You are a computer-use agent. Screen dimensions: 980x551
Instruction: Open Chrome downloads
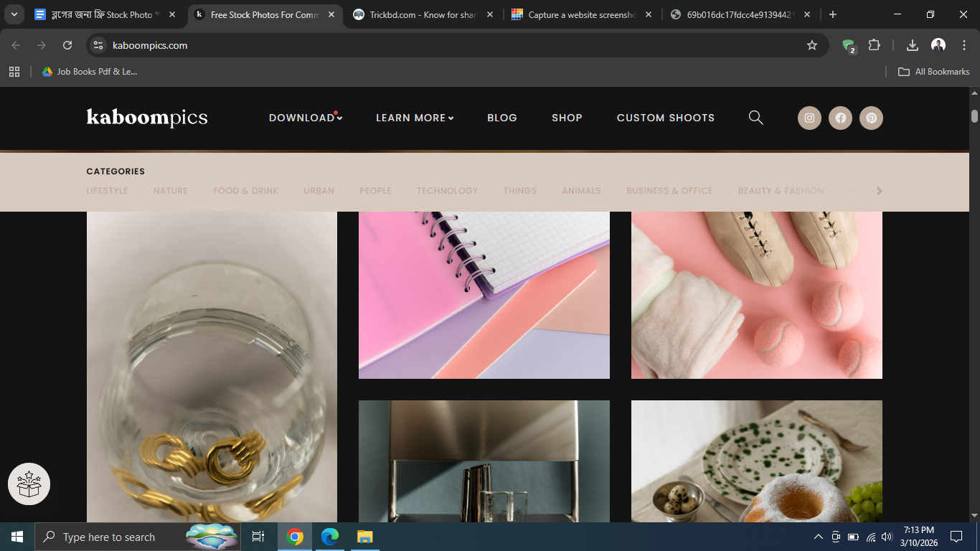tap(913, 45)
